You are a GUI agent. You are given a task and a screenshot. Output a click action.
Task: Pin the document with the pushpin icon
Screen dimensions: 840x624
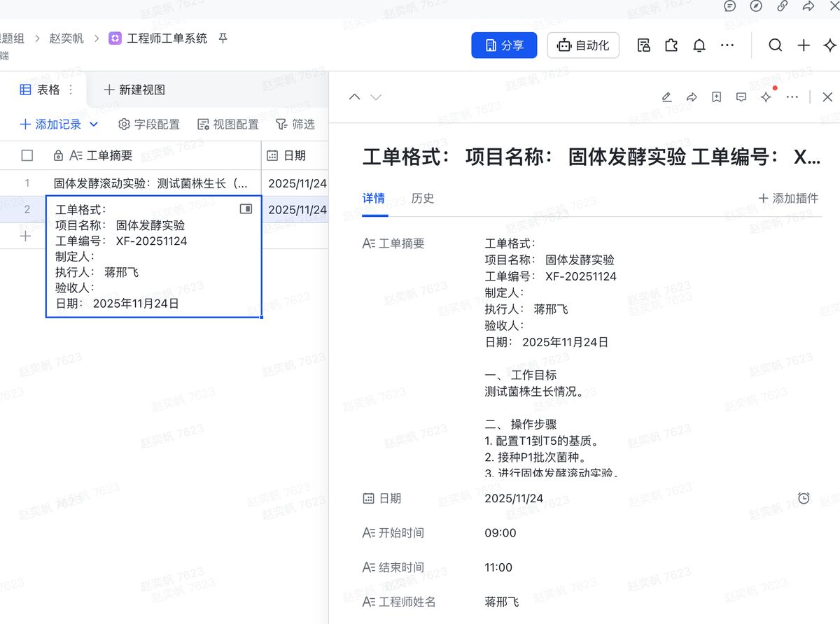tap(223, 38)
